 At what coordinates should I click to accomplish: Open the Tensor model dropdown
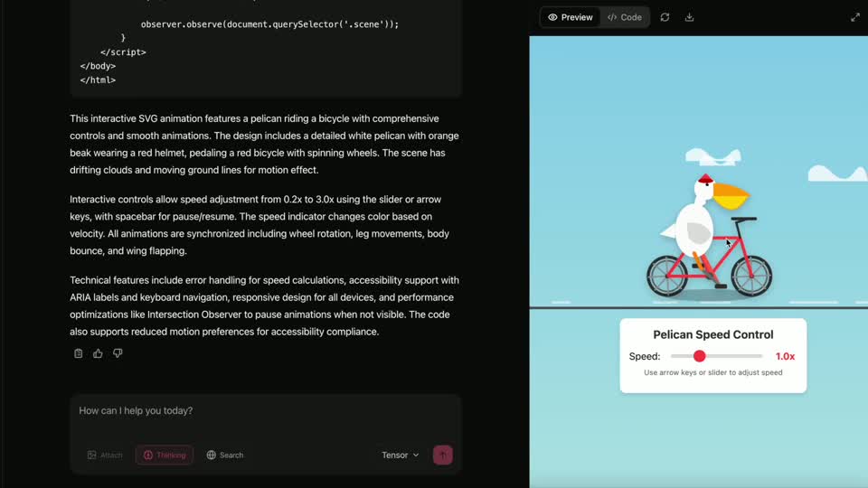tap(400, 455)
